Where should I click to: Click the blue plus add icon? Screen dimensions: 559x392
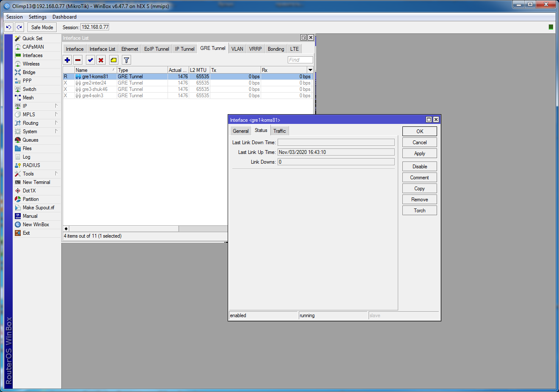[67, 60]
